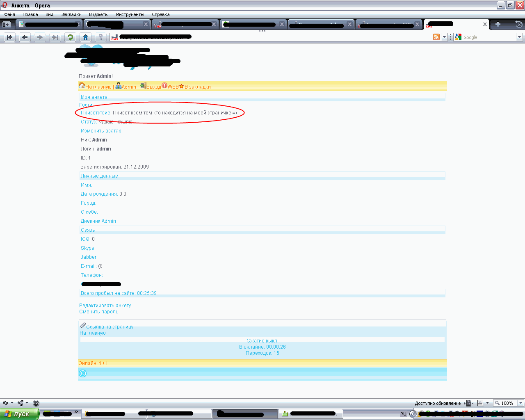
Task: Expand the Opera Unite dropdown arrow
Action: 27,403
